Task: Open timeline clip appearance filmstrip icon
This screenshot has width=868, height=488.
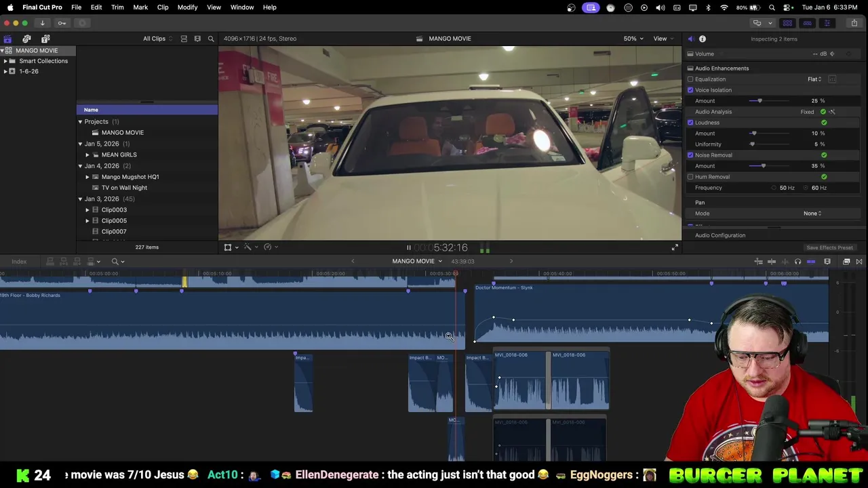Action: 827,262
